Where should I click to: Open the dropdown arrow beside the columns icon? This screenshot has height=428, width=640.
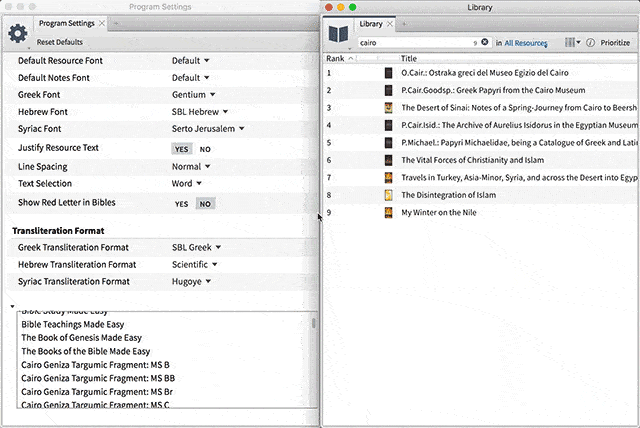coord(578,42)
